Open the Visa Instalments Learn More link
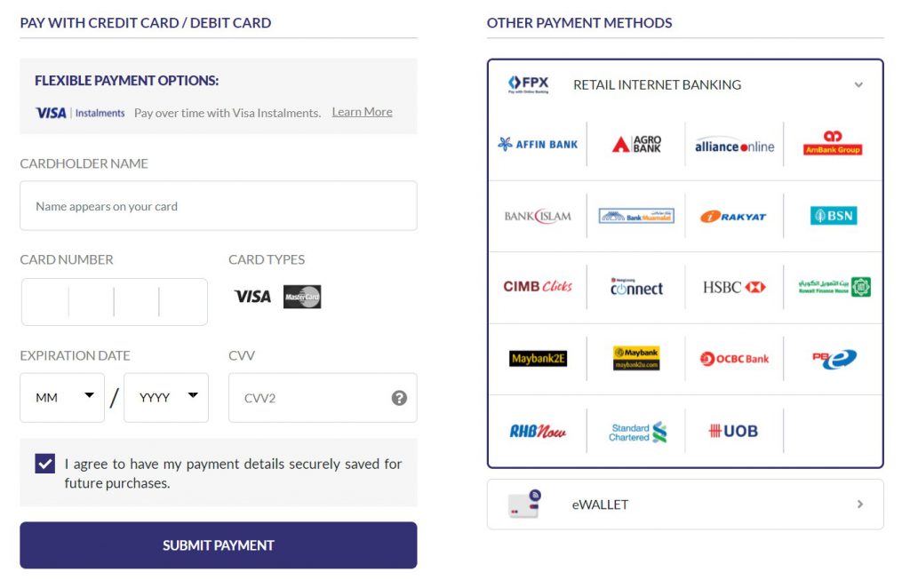 pyautogui.click(x=362, y=112)
